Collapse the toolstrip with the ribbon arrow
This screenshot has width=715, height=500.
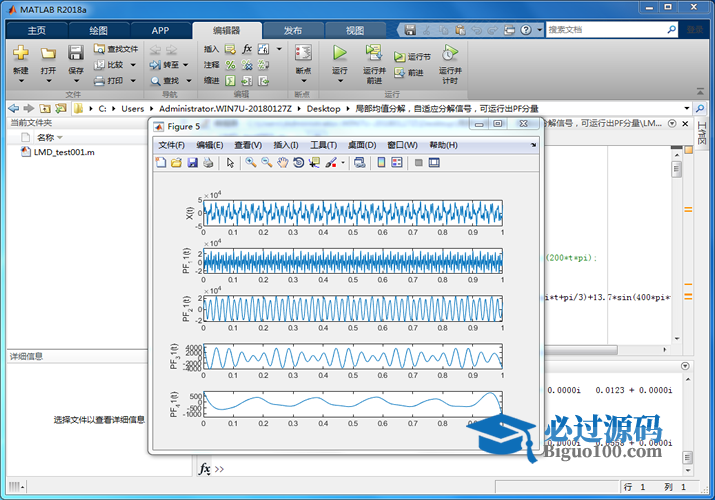[x=700, y=92]
